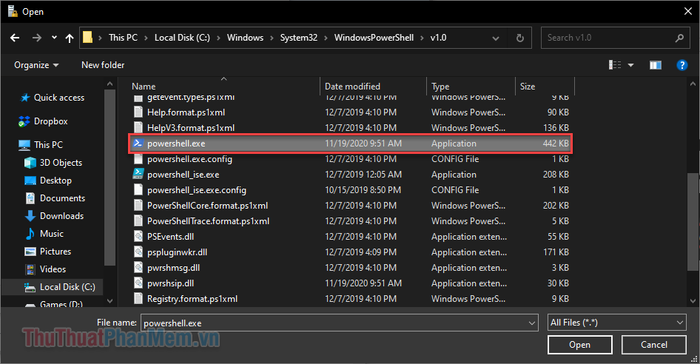Open 3D Objects folder in sidebar
The width and height of the screenshot is (700, 364).
point(53,163)
